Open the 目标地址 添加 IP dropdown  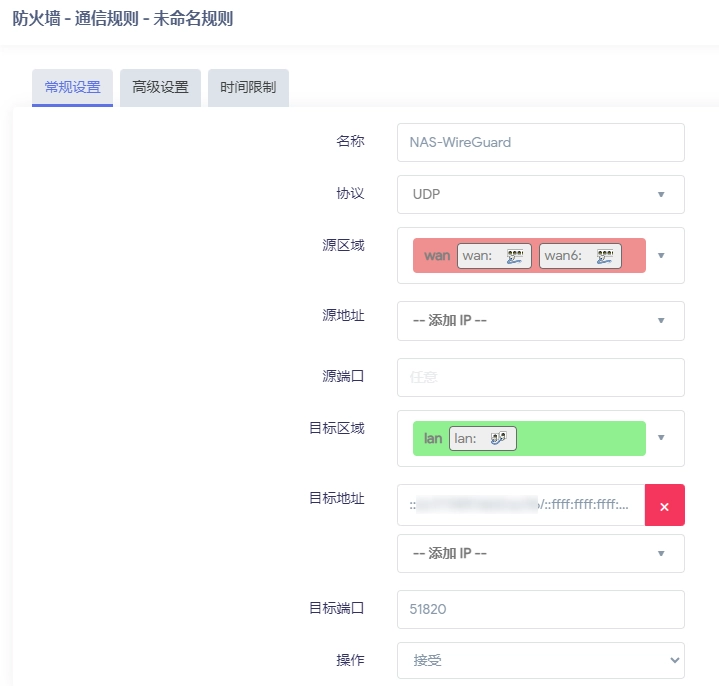point(541,553)
